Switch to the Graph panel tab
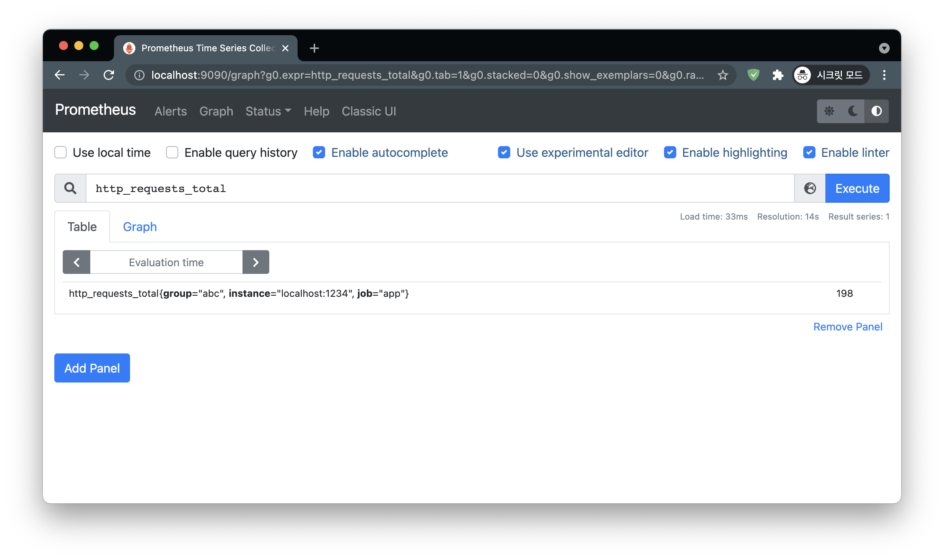This screenshot has height=560, width=944. 140,227
